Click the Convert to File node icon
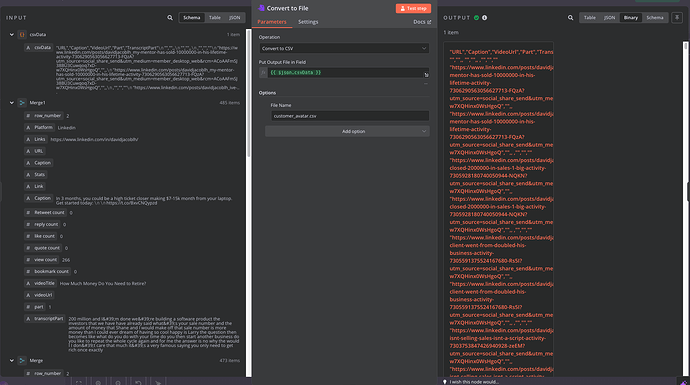This screenshot has height=385, width=690. coord(261,8)
